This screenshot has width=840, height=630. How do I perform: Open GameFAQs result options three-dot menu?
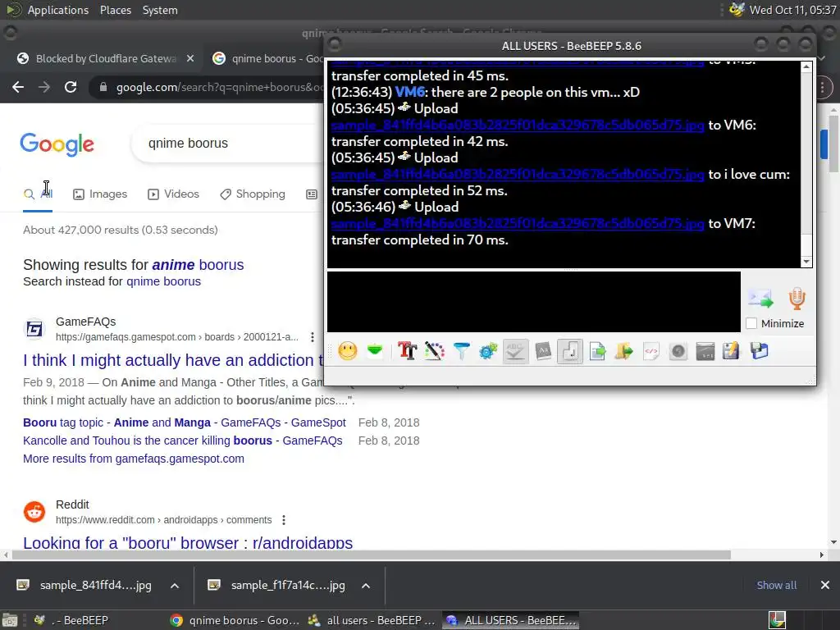(313, 337)
